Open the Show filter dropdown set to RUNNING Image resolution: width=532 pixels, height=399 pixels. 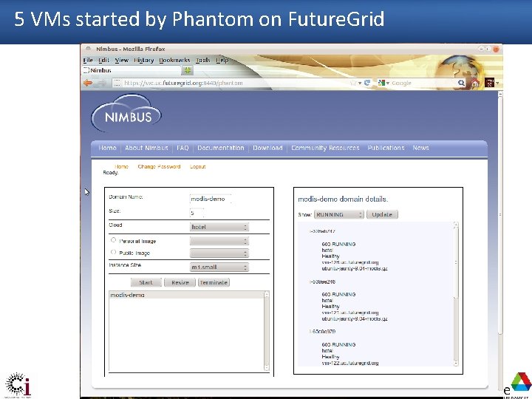tap(339, 214)
